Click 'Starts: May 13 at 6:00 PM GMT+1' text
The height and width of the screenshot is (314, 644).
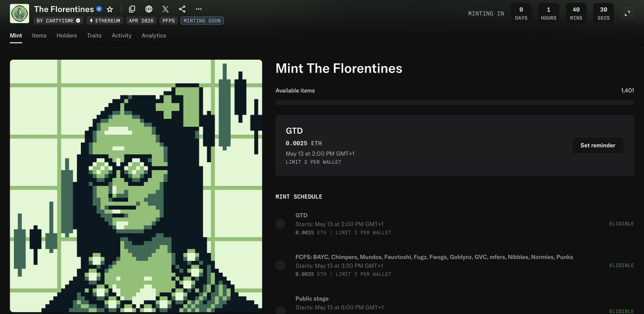pos(339,308)
